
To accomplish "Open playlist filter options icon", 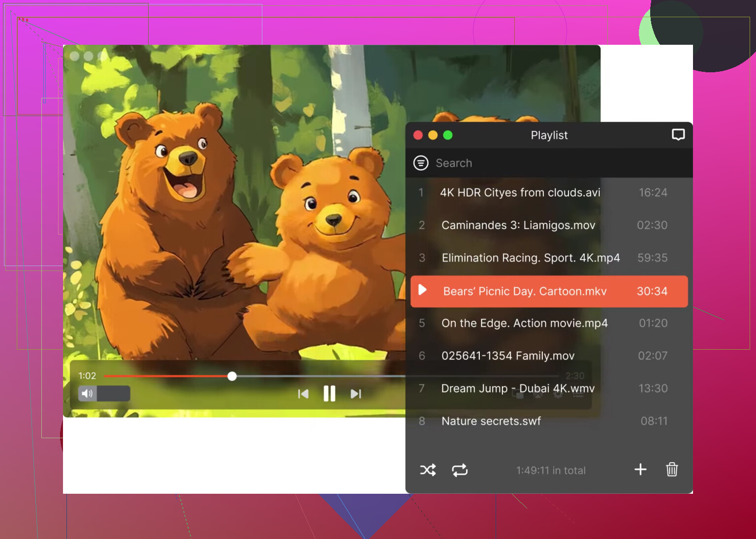I will point(421,163).
